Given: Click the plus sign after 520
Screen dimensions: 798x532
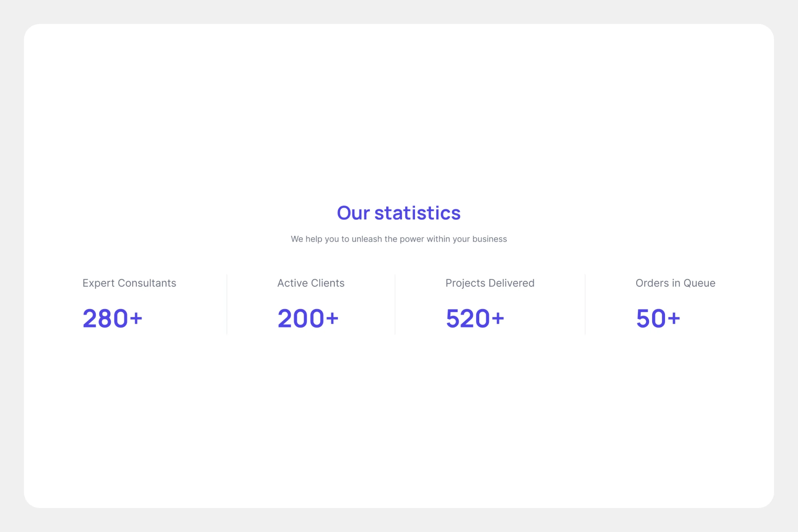Looking at the screenshot, I should 498,318.
